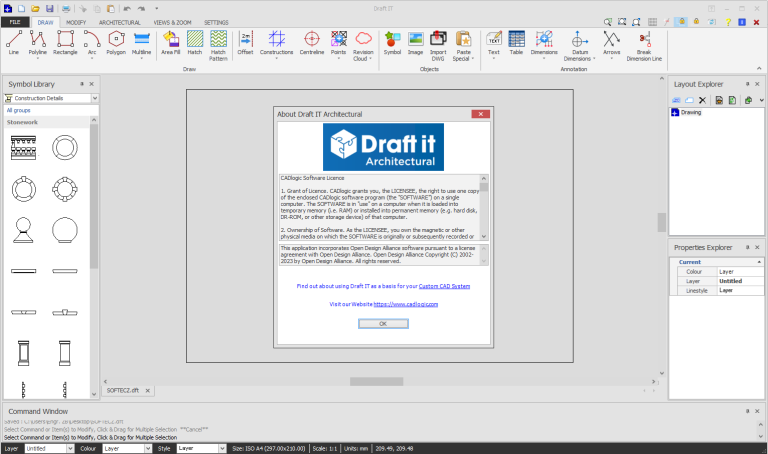Image resolution: width=768 pixels, height=454 pixels.
Task: Activate Break Dimension Line tool
Action: tap(644, 45)
